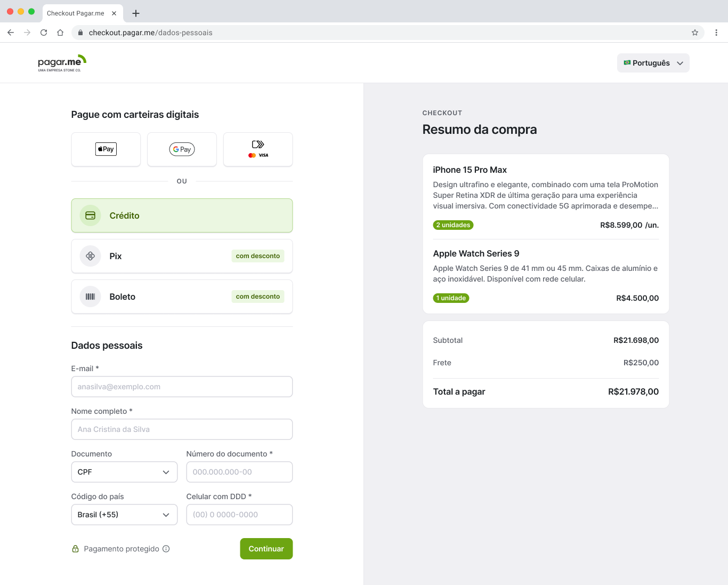Open the Documento CPF dropdown

click(x=124, y=472)
